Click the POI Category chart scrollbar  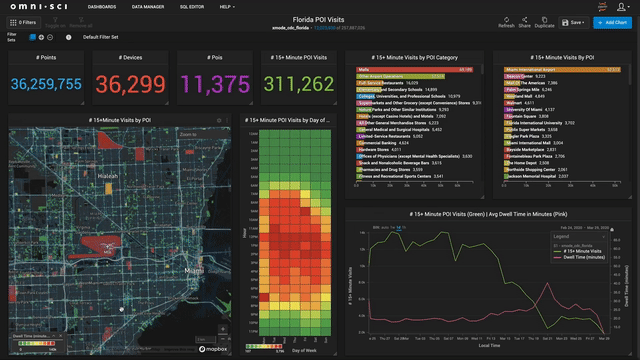click(482, 69)
